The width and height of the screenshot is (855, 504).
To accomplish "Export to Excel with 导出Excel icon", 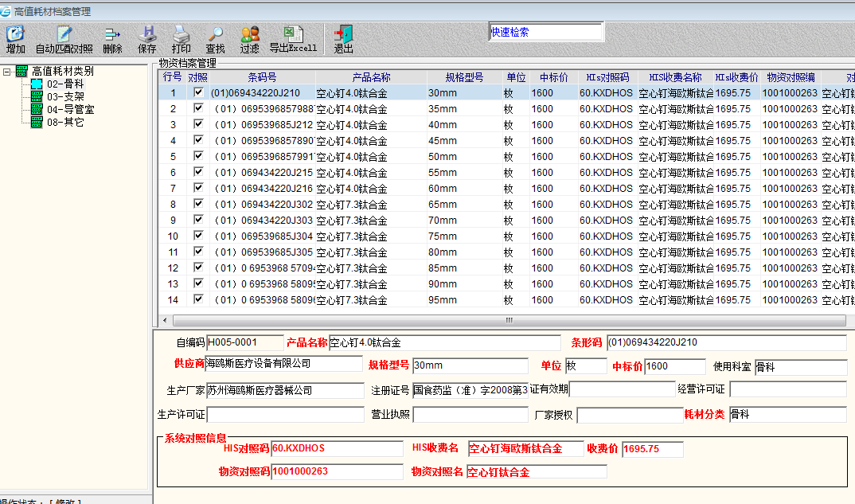I will [x=294, y=39].
